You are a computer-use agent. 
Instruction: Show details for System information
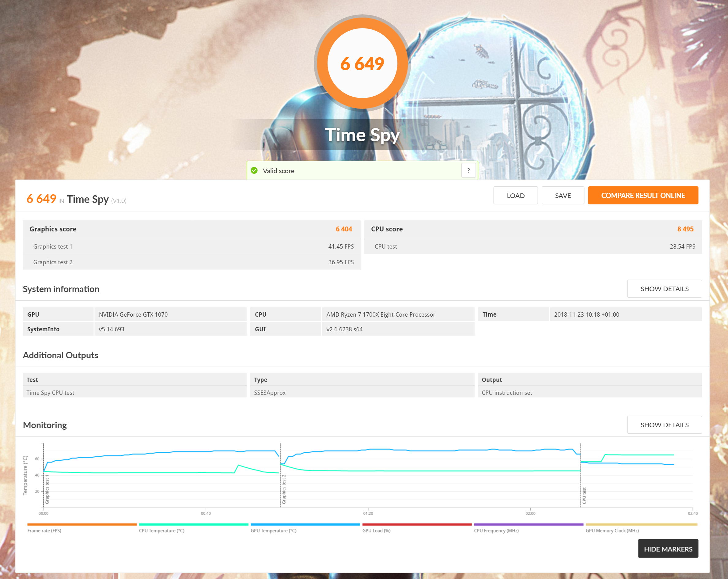click(664, 289)
